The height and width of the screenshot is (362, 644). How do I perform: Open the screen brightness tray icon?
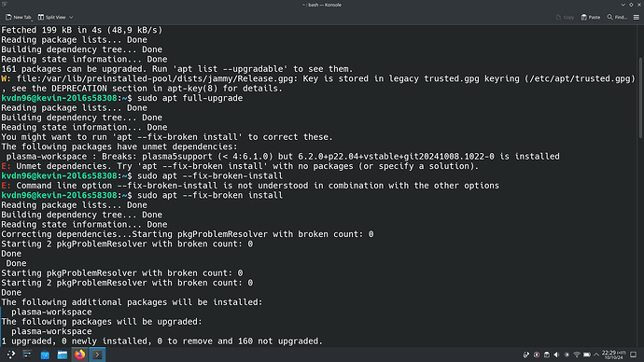tap(567, 355)
